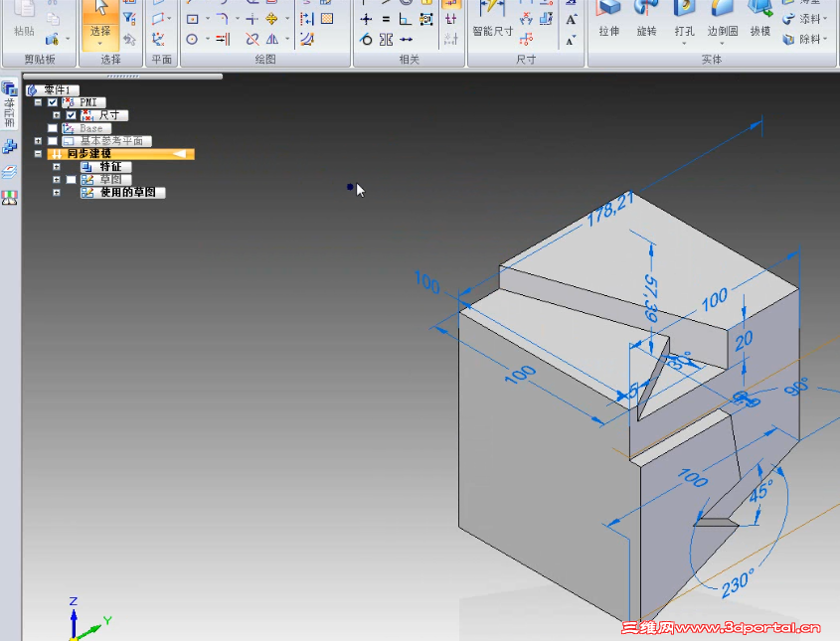Select the rectangle drawing tool
Image resolution: width=840 pixels, height=641 pixels.
click(x=192, y=19)
